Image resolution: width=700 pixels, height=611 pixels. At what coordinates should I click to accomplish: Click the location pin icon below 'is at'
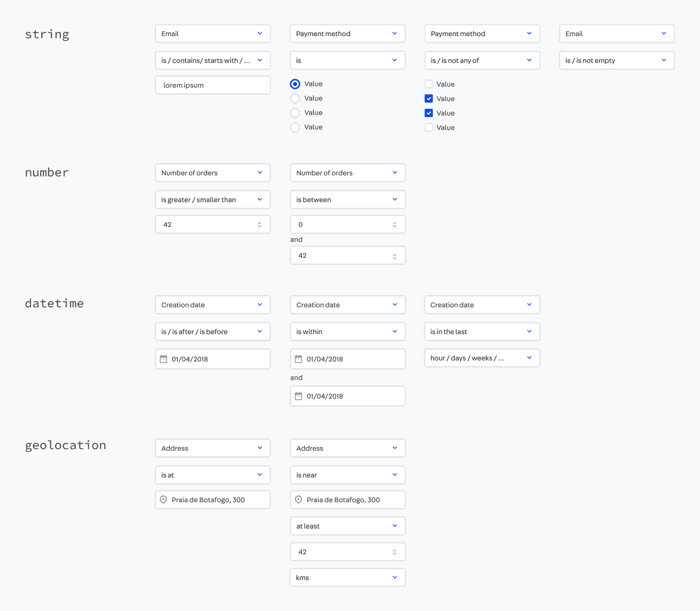click(163, 500)
